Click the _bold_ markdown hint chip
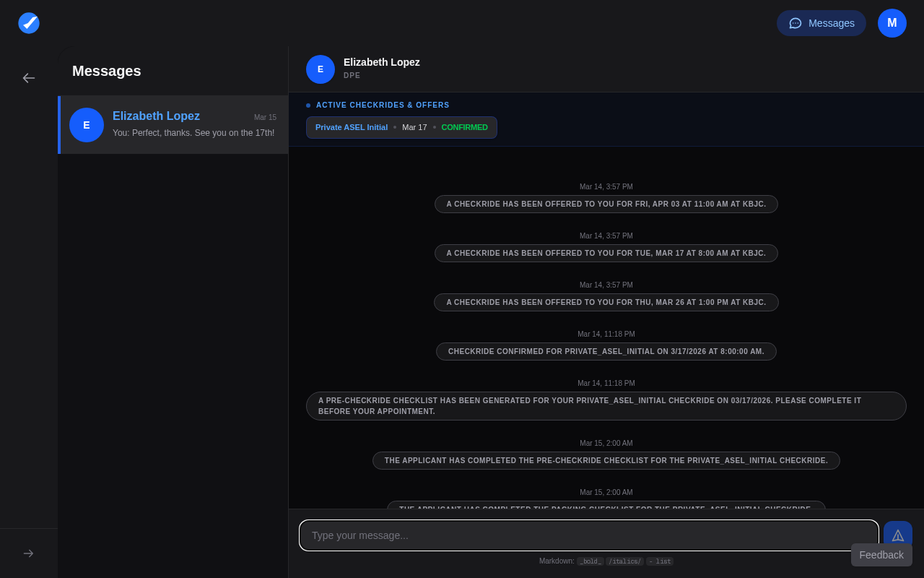The height and width of the screenshot is (578, 924). point(590,561)
